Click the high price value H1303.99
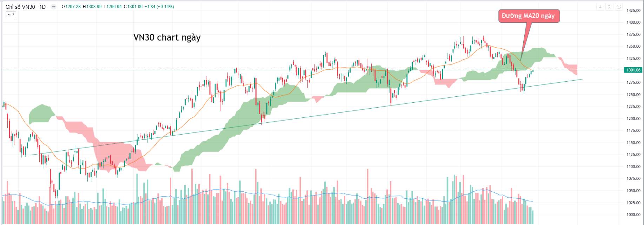 point(92,7)
